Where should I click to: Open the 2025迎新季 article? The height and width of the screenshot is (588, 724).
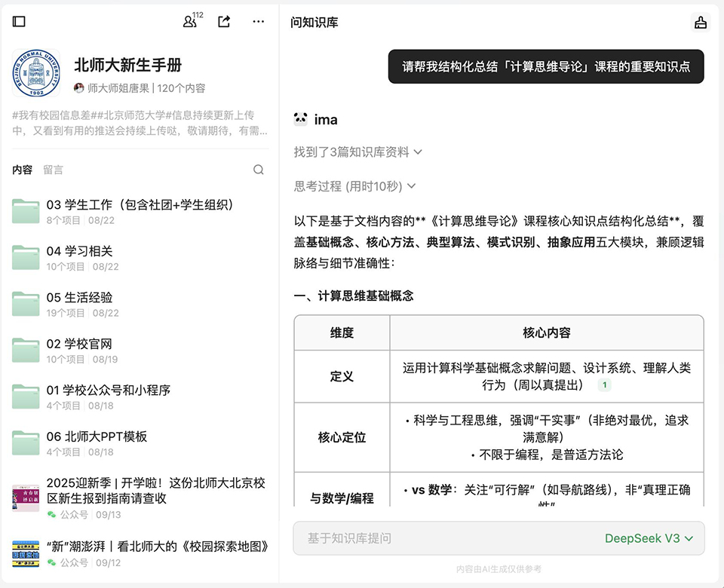155,490
